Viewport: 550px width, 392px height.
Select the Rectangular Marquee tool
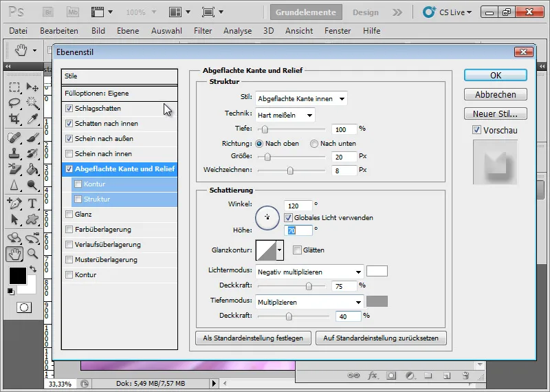[x=14, y=87]
